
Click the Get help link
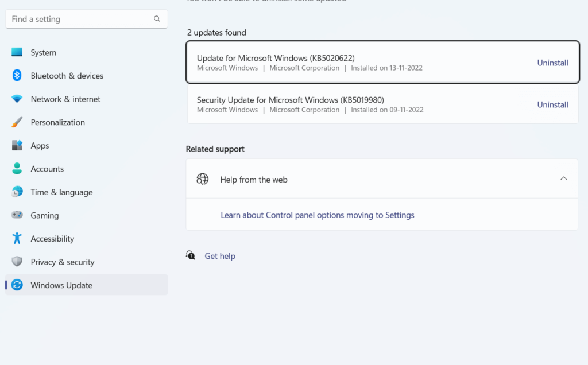pos(220,256)
